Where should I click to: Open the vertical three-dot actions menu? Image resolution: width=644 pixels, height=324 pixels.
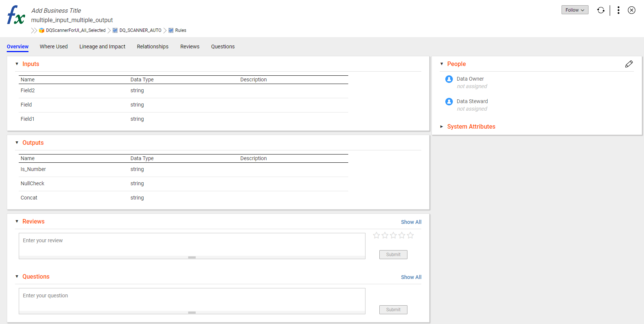pos(619,10)
